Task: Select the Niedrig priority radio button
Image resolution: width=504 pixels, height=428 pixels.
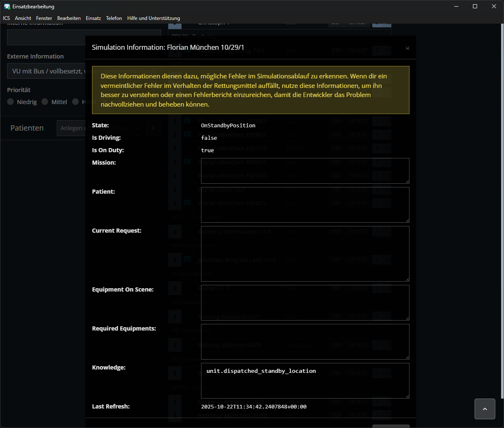Action: tap(11, 102)
